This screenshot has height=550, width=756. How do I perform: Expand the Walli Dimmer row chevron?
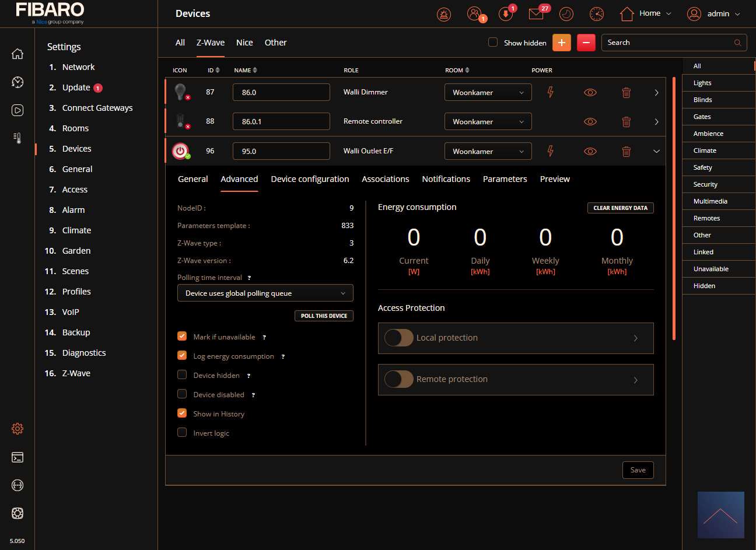point(656,93)
